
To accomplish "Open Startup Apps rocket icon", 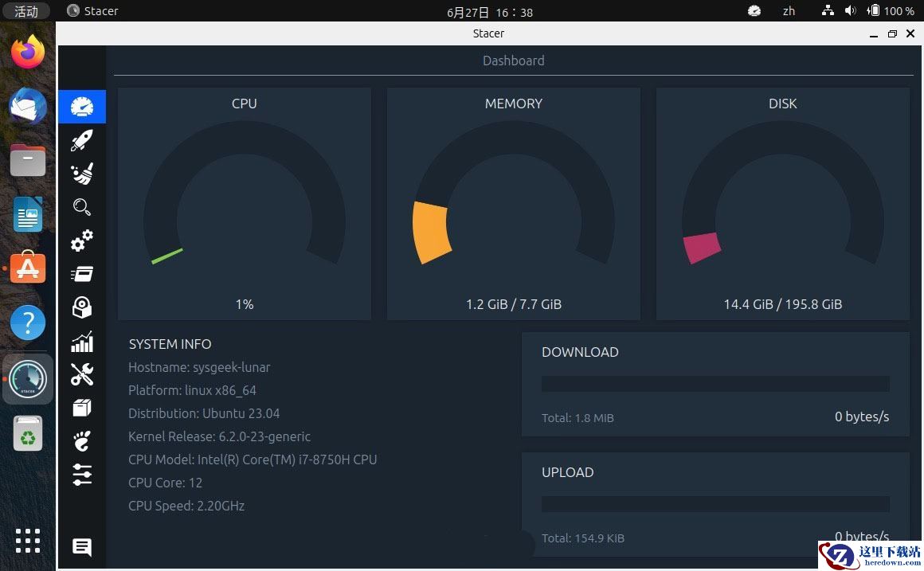I will pyautogui.click(x=82, y=140).
